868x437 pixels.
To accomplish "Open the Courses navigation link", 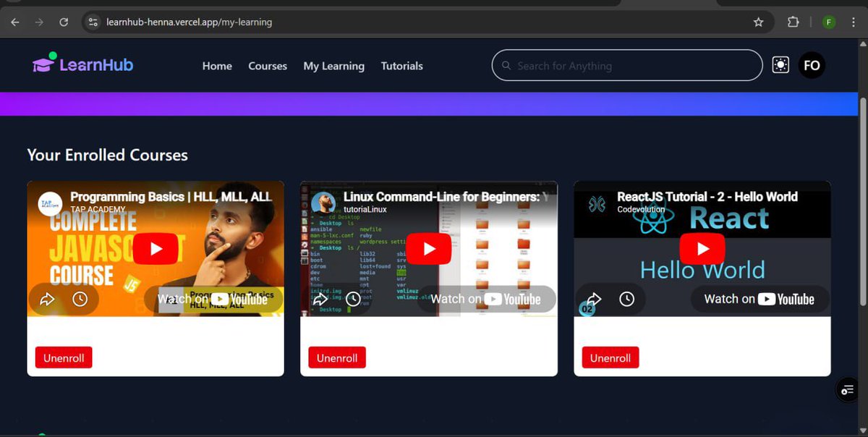I will pos(268,66).
